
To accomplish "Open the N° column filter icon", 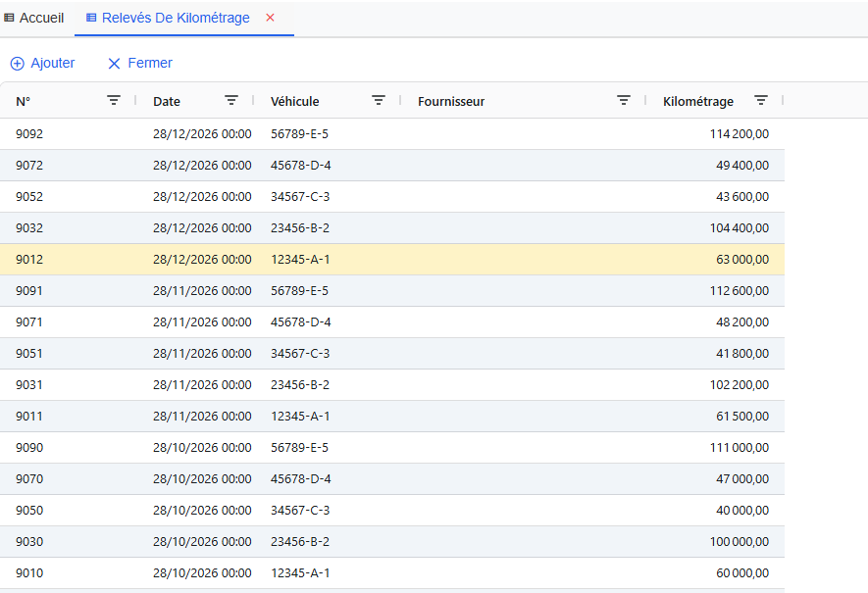I will click(x=114, y=100).
